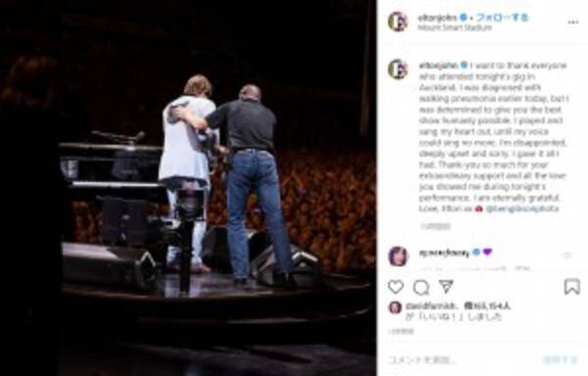588x376 pixels.
Task: Open the Mount Smart Stadium location link
Action: tap(455, 27)
